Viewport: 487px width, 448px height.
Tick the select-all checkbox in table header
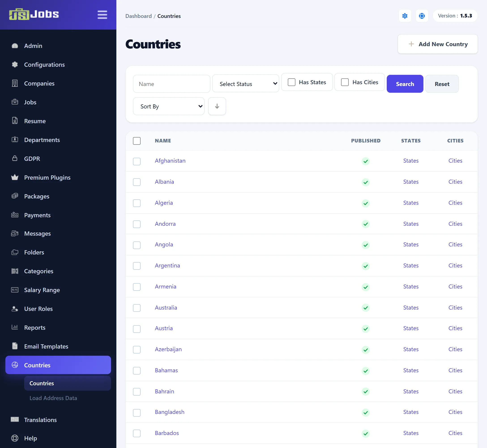pyautogui.click(x=137, y=141)
